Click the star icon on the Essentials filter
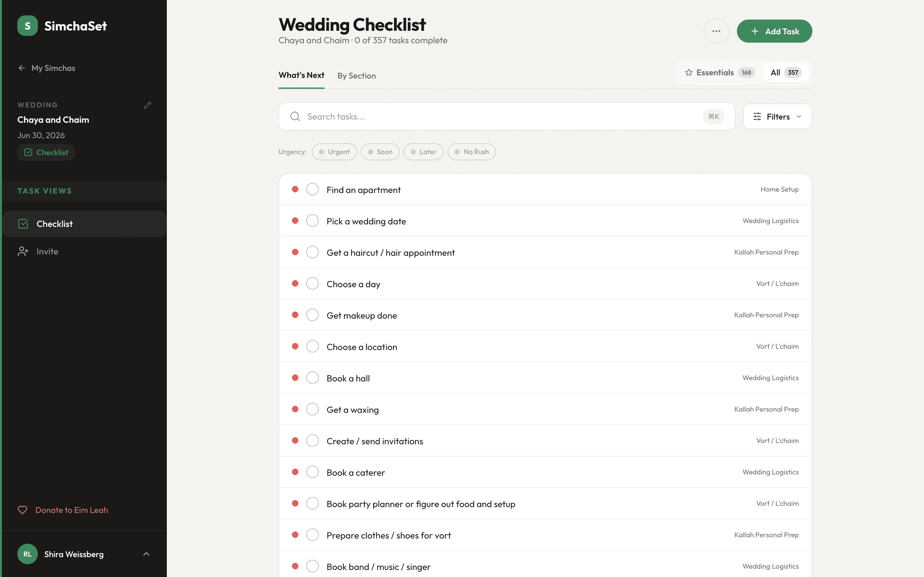Viewport: 924px width, 577px height. tap(689, 72)
